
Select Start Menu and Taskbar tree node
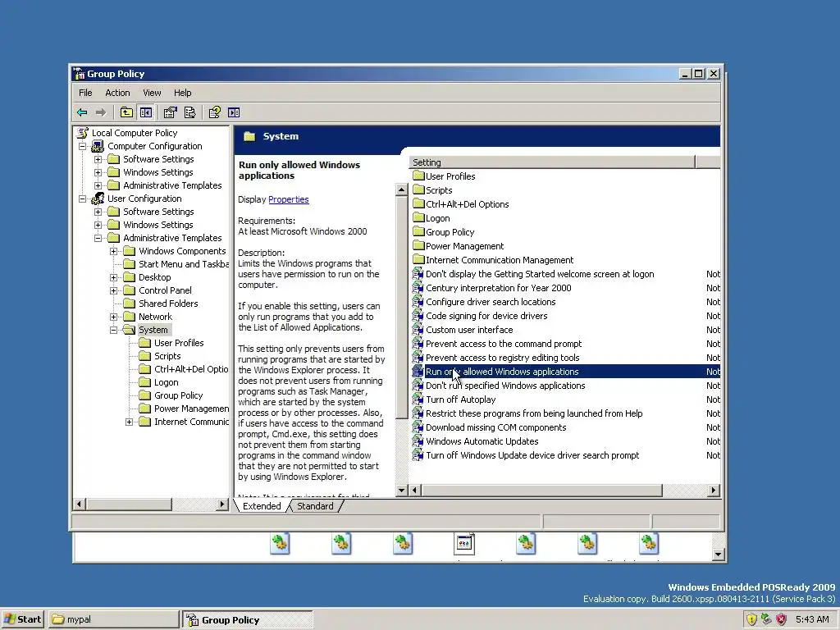pos(183,264)
